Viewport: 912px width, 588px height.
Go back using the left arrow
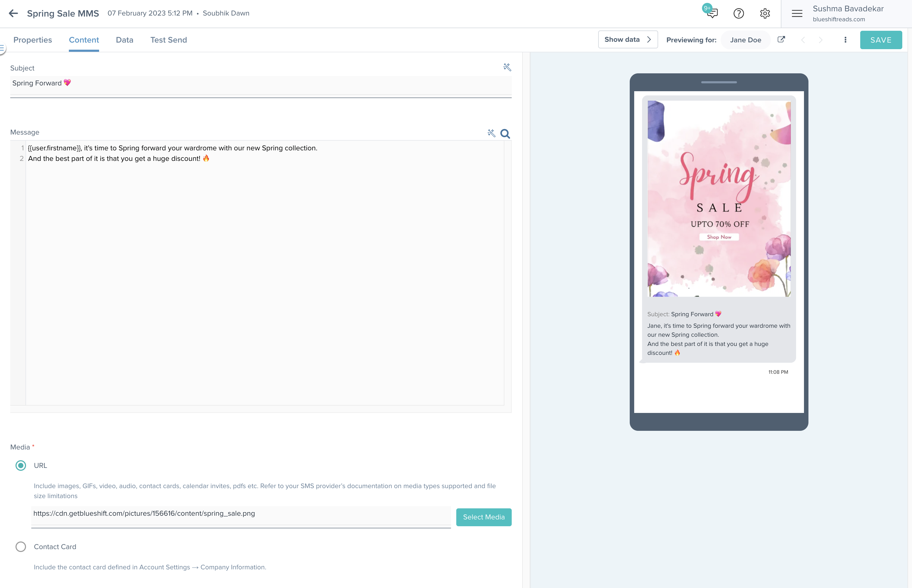(13, 13)
